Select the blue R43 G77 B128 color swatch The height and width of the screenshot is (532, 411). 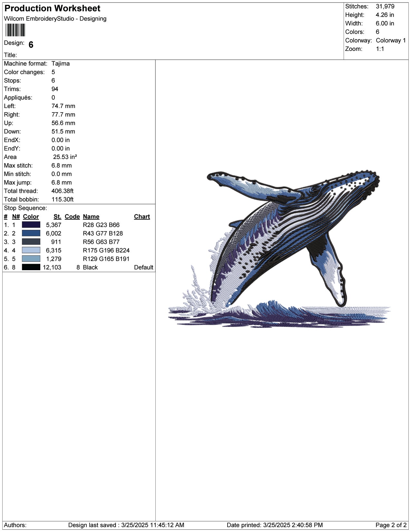pyautogui.click(x=31, y=233)
